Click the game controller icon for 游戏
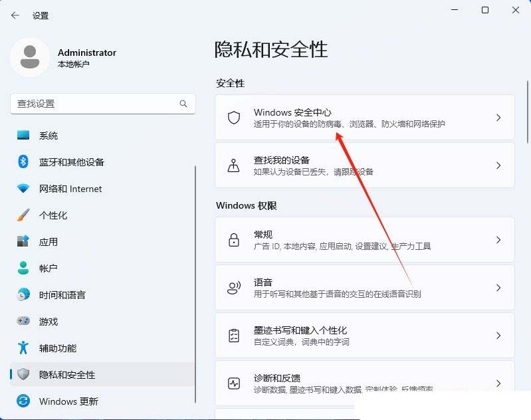The width and height of the screenshot is (531, 420). 23,320
